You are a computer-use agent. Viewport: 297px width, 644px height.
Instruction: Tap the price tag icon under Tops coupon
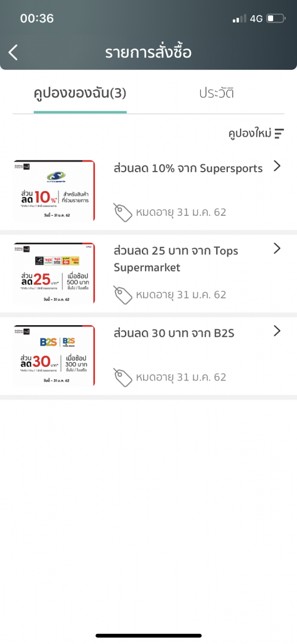(122, 295)
